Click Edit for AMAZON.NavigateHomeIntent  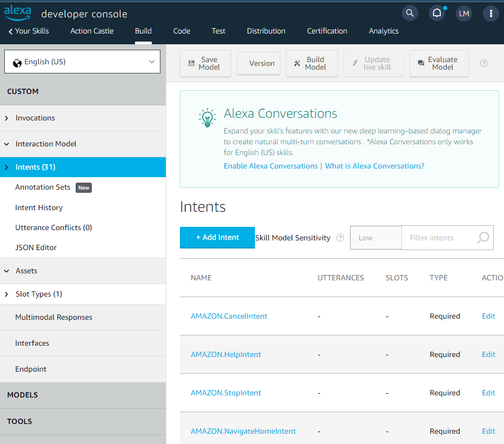click(x=488, y=431)
